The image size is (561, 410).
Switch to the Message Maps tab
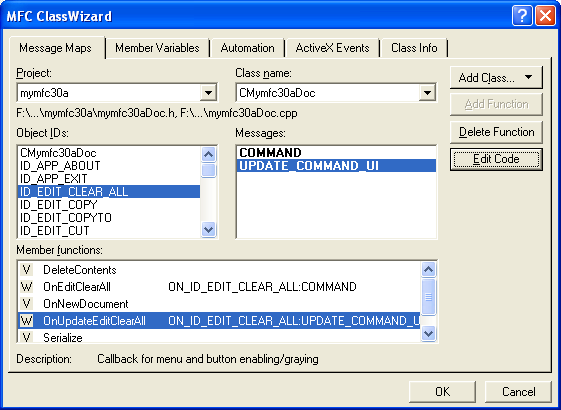[56, 48]
